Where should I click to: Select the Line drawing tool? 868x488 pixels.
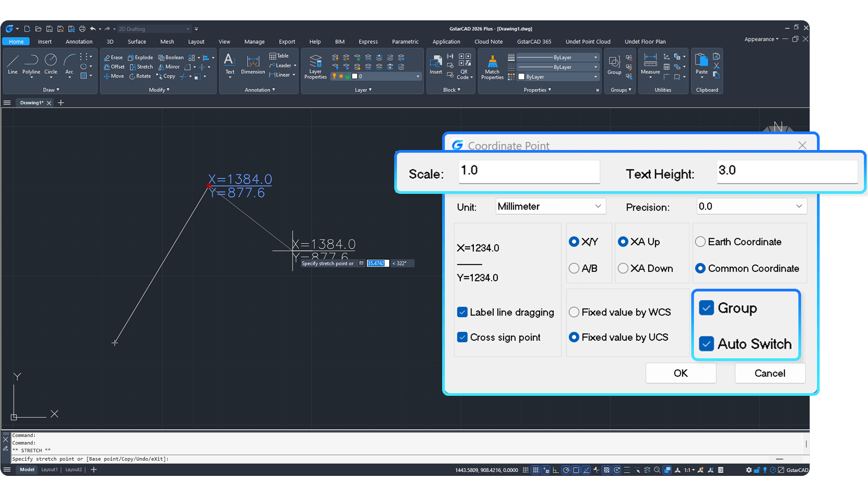pos(13,64)
